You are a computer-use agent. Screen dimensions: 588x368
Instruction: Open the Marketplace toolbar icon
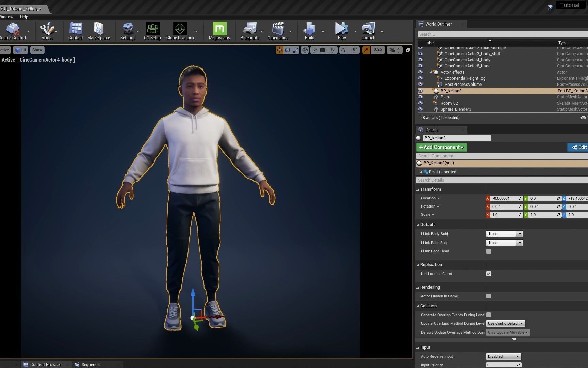coord(99,31)
